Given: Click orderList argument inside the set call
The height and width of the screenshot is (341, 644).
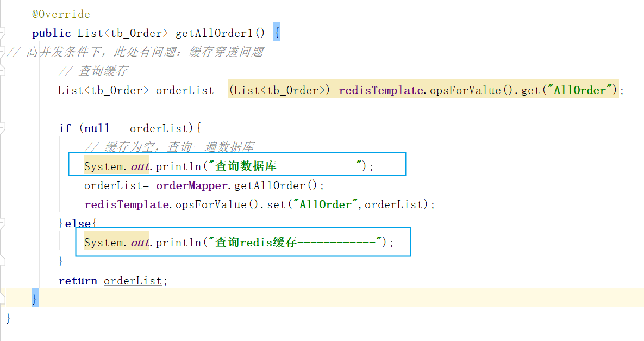Looking at the screenshot, I should pyautogui.click(x=393, y=204).
